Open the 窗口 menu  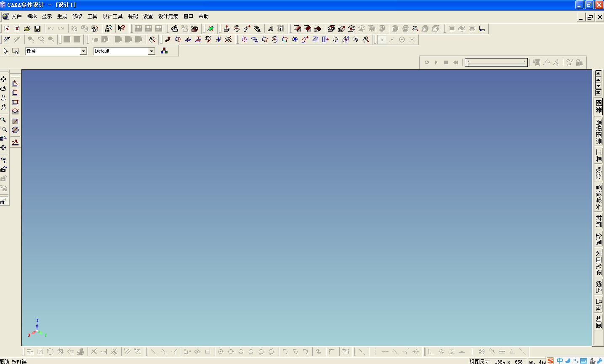pyautogui.click(x=188, y=16)
